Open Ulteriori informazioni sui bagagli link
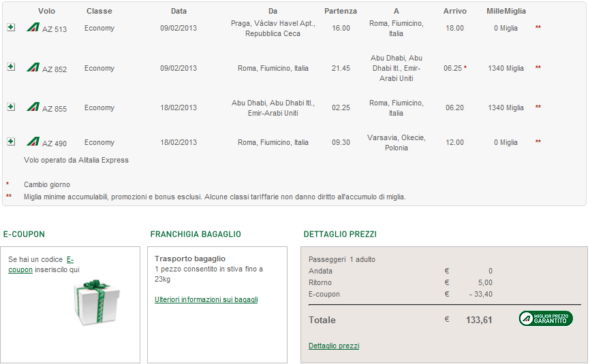This screenshot has height=364, width=590. [x=206, y=299]
